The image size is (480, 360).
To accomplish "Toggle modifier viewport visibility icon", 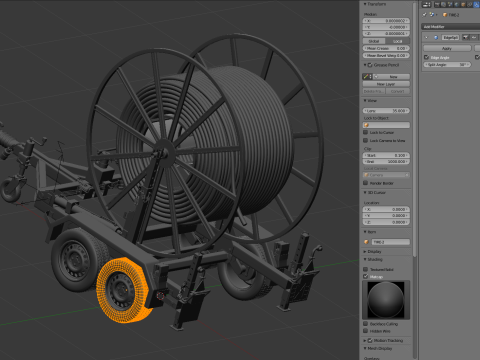I will pos(474,37).
